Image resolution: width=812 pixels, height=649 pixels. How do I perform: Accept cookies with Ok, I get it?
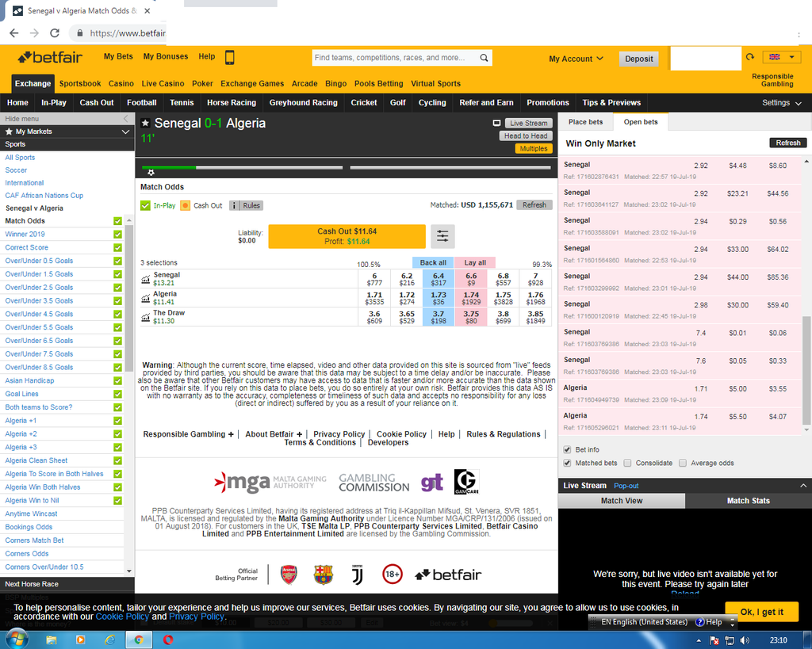pos(762,612)
